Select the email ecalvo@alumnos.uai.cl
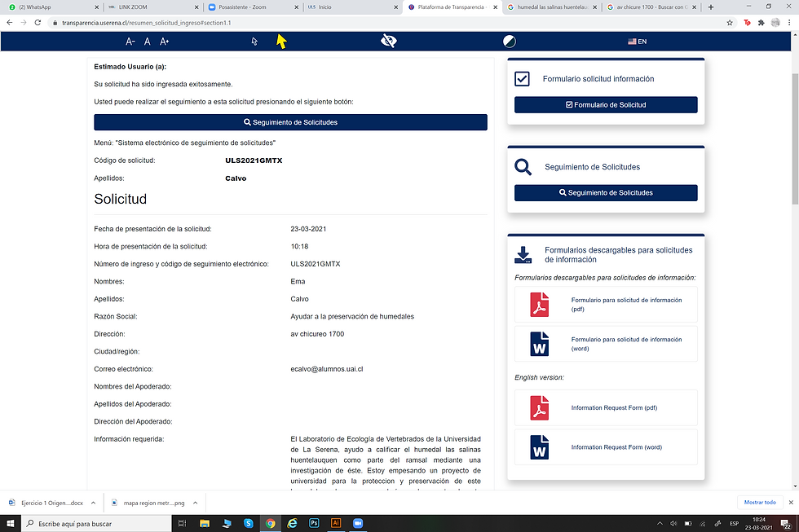Image resolution: width=799 pixels, height=532 pixels. coord(327,369)
